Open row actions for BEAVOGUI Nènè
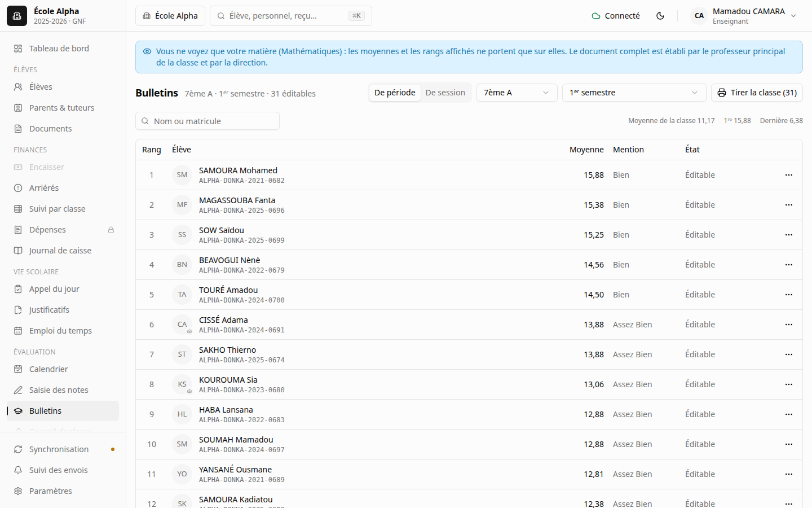The height and width of the screenshot is (508, 812). pos(789,265)
